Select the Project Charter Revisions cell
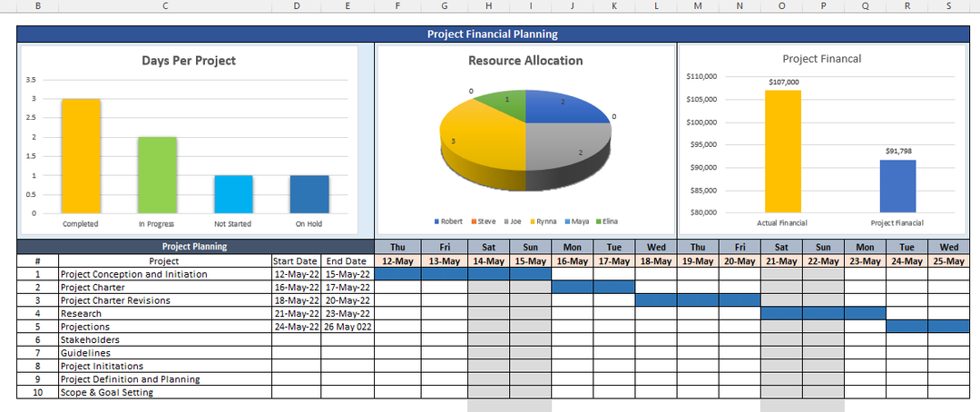 tap(164, 300)
